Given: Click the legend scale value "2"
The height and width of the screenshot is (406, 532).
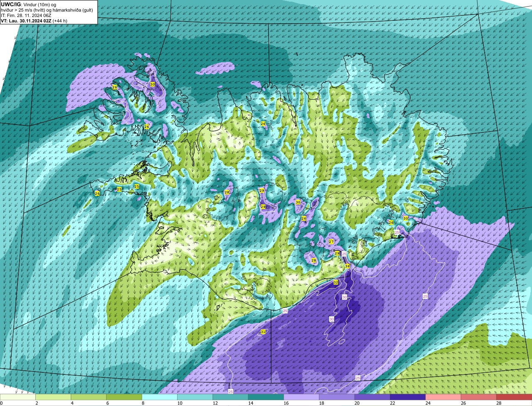Looking at the screenshot, I should pos(37,403).
